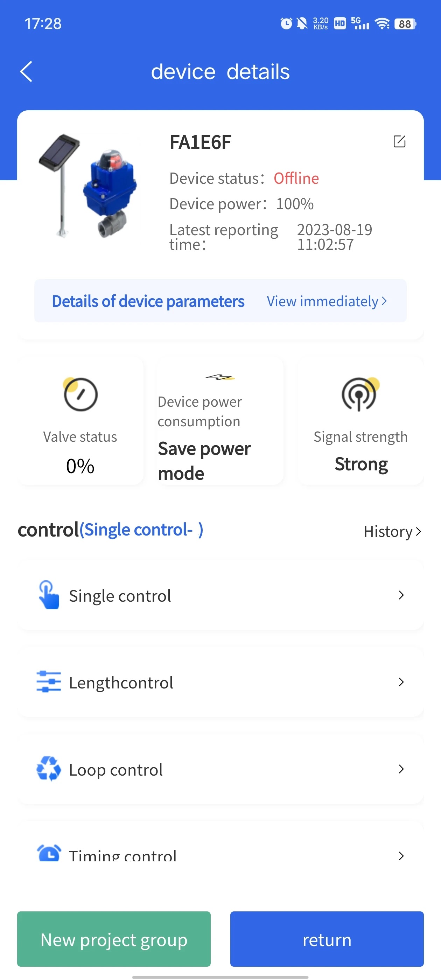
Task: Switch to Single control mode label
Action: click(140, 530)
